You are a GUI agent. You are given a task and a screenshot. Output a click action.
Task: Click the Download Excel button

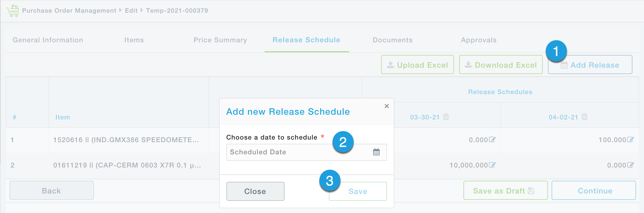point(501,65)
